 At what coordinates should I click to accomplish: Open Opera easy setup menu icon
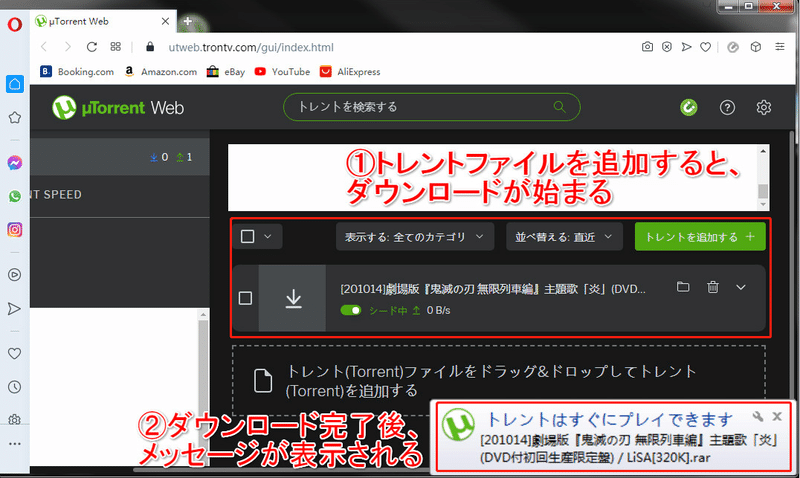[x=780, y=46]
